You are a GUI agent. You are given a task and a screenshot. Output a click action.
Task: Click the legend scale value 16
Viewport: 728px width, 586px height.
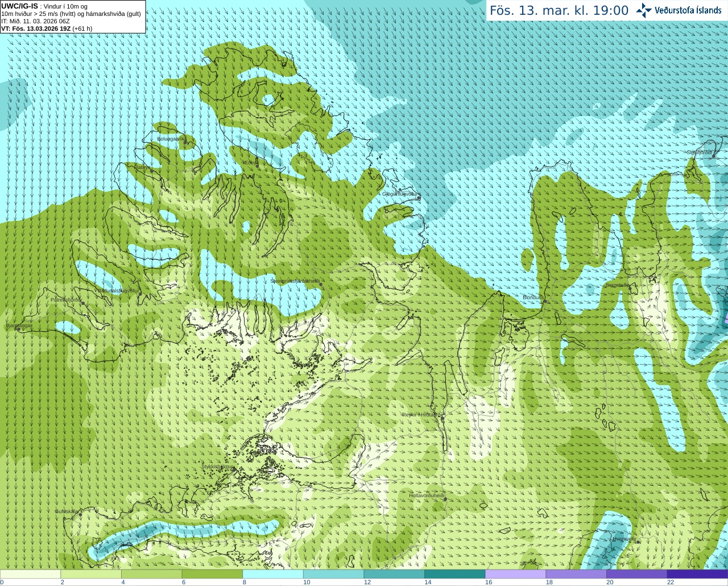[x=488, y=582]
